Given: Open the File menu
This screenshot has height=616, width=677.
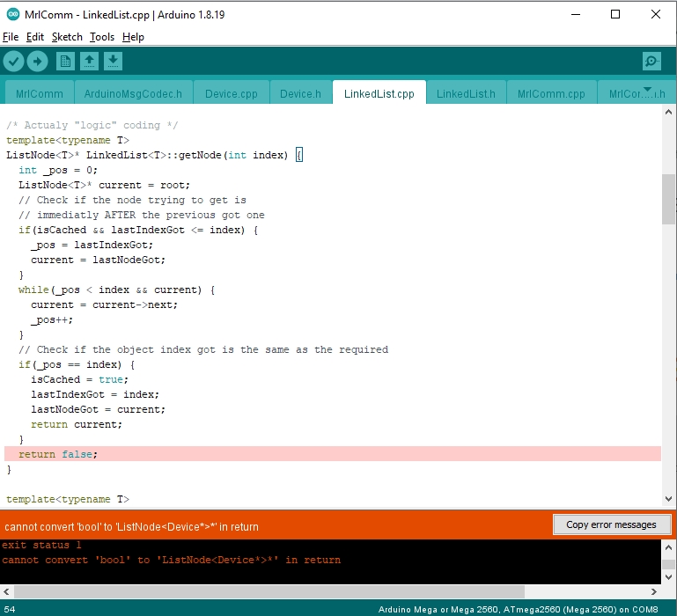Looking at the screenshot, I should point(11,37).
